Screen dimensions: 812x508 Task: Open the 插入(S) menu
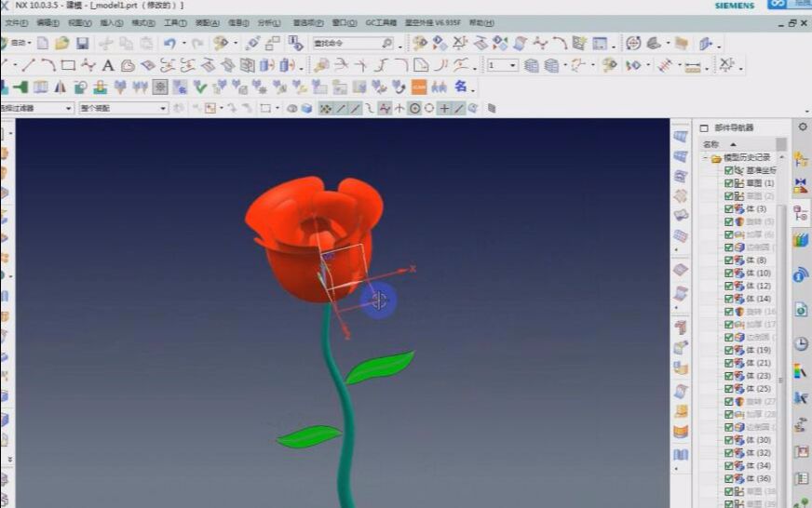point(112,22)
